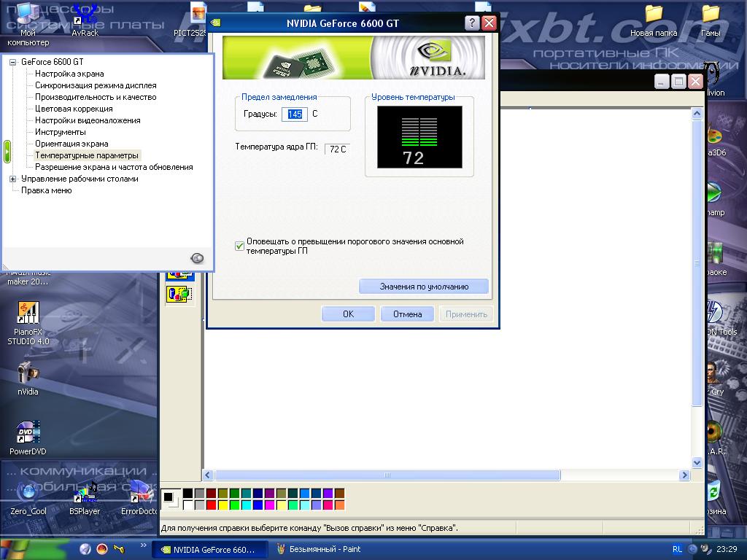
Task: Open the Гамы folder on desktop
Action: (711, 21)
